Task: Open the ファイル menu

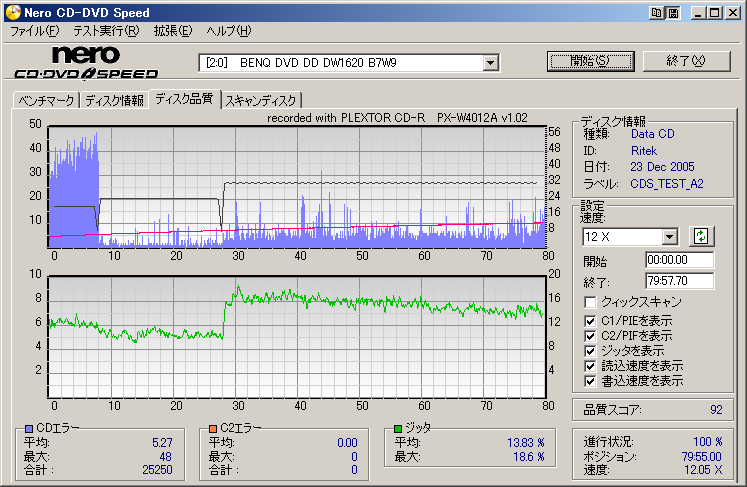Action: click(x=34, y=31)
